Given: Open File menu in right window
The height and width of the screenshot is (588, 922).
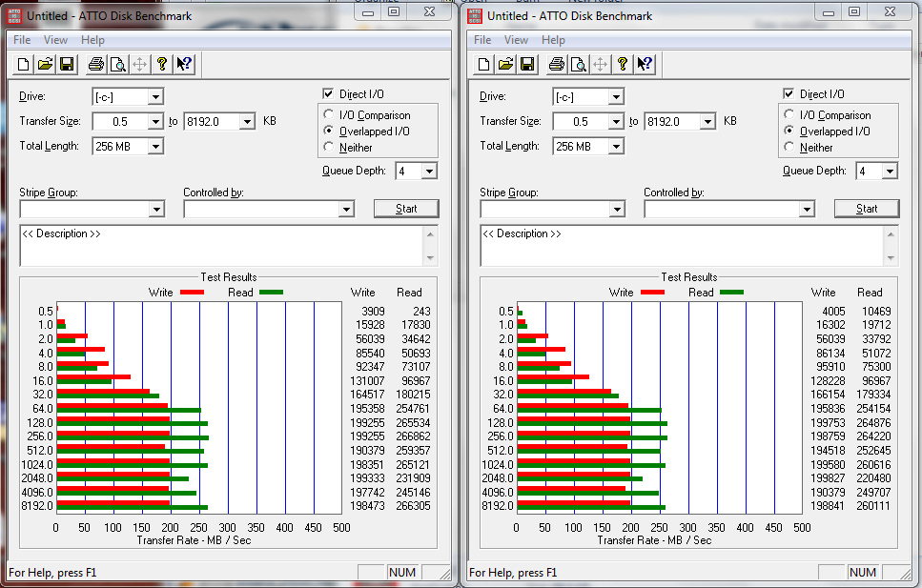Looking at the screenshot, I should (482, 40).
